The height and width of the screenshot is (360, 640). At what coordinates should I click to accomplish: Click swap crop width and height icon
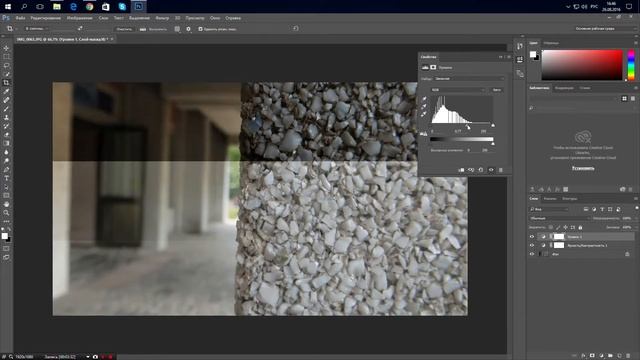point(80,29)
